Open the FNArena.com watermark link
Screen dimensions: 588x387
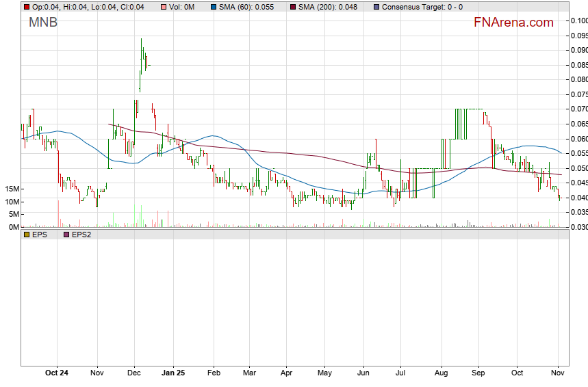513,23
